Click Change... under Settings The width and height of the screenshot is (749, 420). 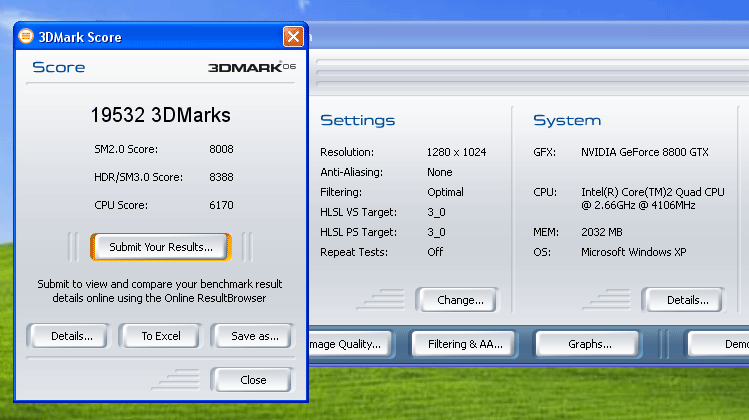(x=458, y=300)
